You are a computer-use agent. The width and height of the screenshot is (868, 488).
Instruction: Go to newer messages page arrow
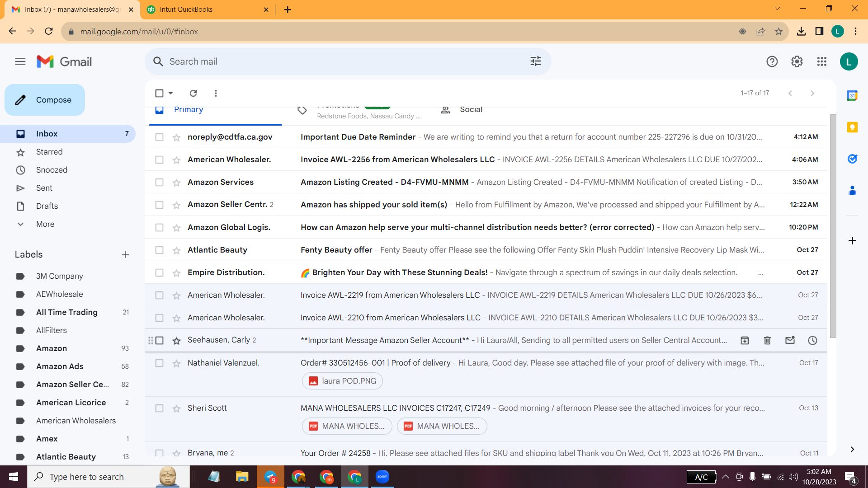(790, 93)
